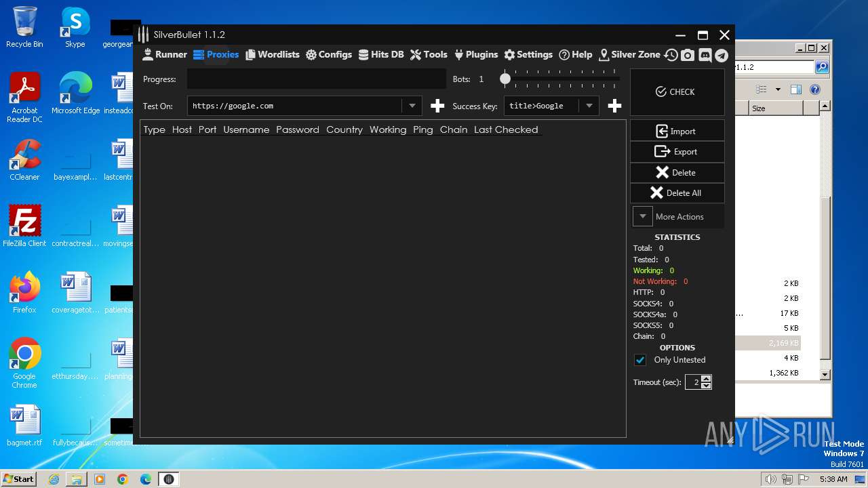
Task: Sort by Last Checked column header
Action: pos(506,129)
